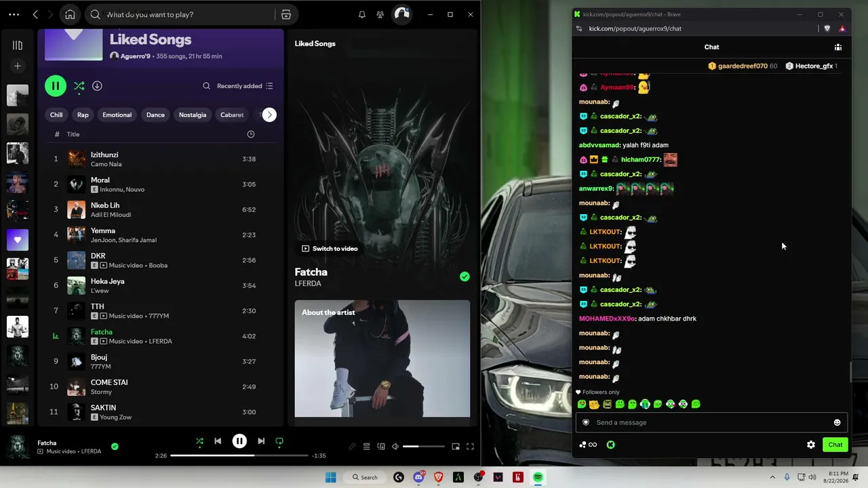The image size is (868, 488).
Task: Open the lyrics microphone icon
Action: pos(352,447)
